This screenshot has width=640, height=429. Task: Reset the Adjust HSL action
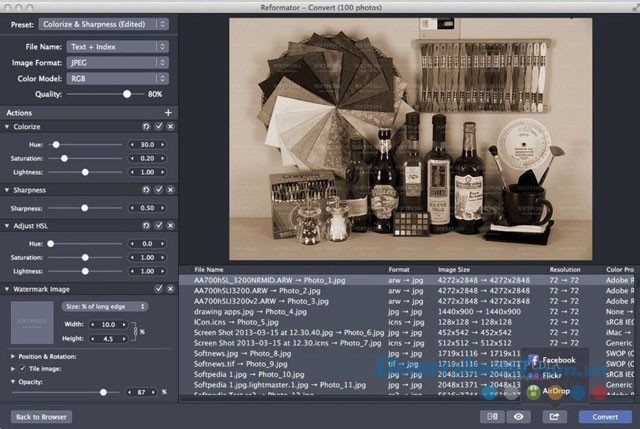click(147, 226)
